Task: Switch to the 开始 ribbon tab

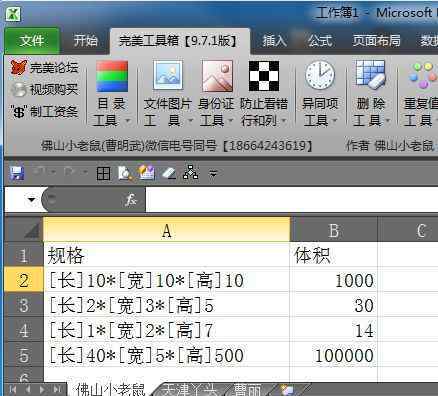Action: tap(85, 41)
